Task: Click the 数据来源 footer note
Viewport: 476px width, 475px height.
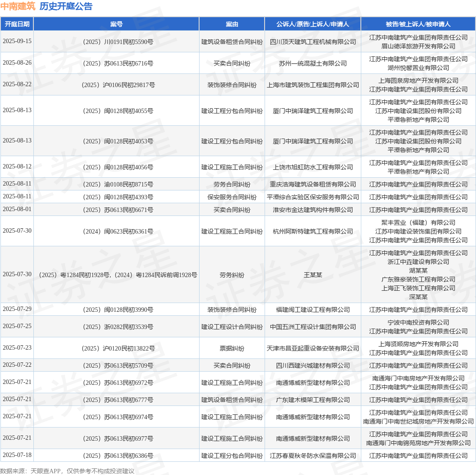Action: tap(67, 471)
